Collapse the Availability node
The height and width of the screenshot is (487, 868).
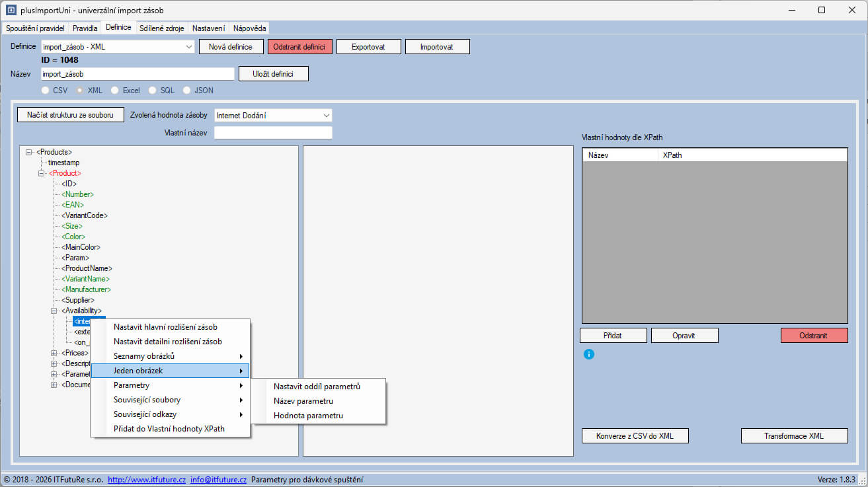pyautogui.click(x=54, y=311)
